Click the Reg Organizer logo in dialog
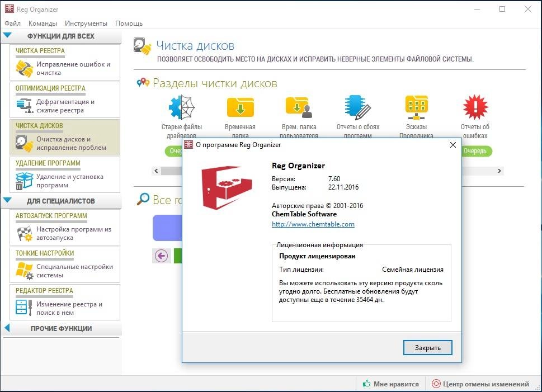This screenshot has height=392, width=542. (x=227, y=188)
